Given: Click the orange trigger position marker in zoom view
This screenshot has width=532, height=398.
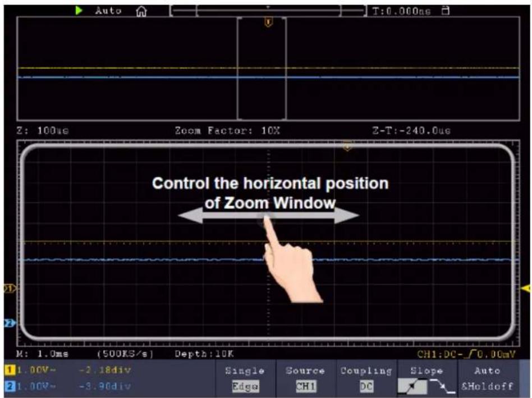Looking at the screenshot, I should pyautogui.click(x=347, y=147).
